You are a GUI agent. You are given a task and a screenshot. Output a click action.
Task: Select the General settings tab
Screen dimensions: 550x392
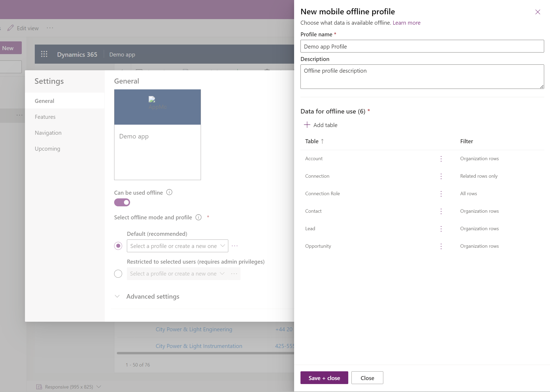(x=44, y=101)
